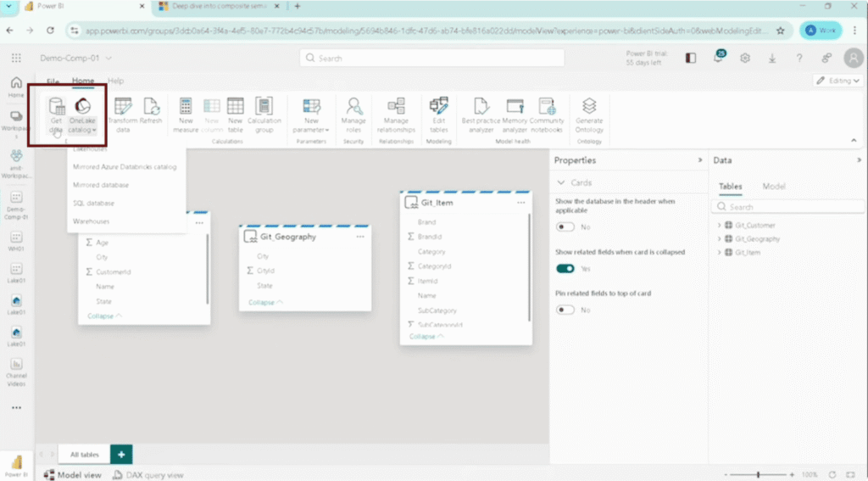The image size is (868, 481).
Task: Open the OneLake catalog dropdown
Action: (82, 115)
